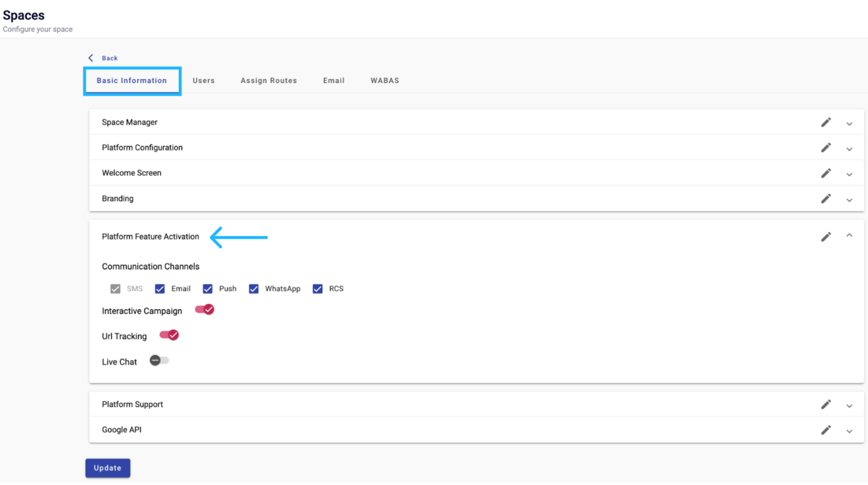
Task: Enable the Live Chat toggle
Action: tap(159, 360)
